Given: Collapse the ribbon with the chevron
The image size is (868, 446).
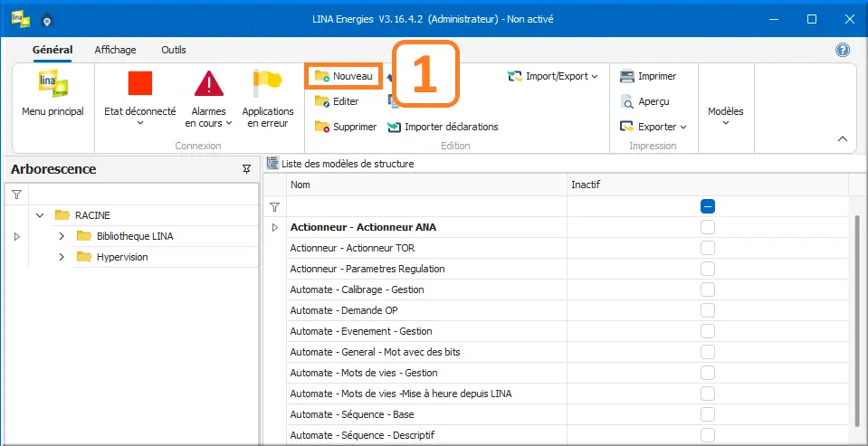Looking at the screenshot, I should coord(843,139).
